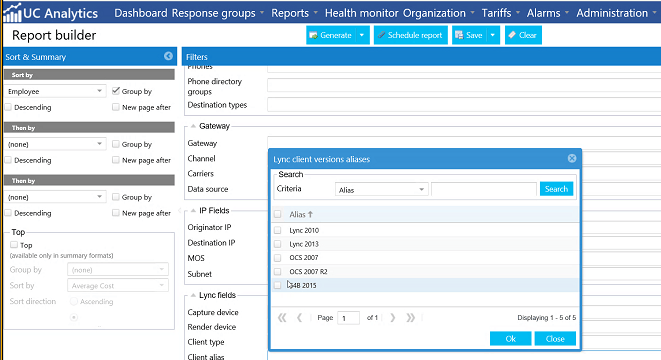Check the OCS 2007 R2 alias
The width and height of the screenshot is (661, 360).
[x=277, y=271]
